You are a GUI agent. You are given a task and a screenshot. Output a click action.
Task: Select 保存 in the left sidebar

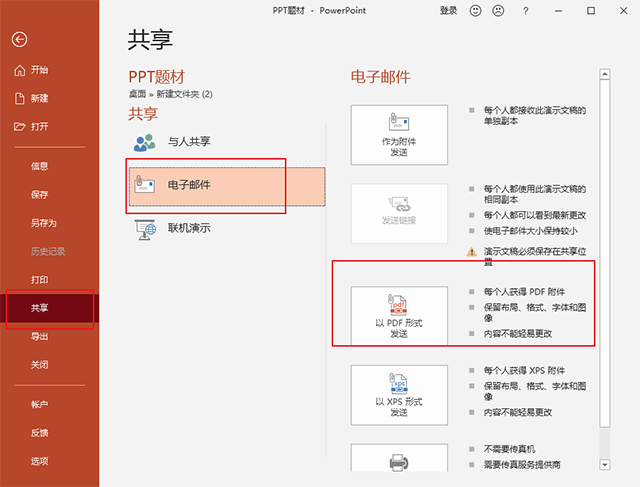(40, 195)
